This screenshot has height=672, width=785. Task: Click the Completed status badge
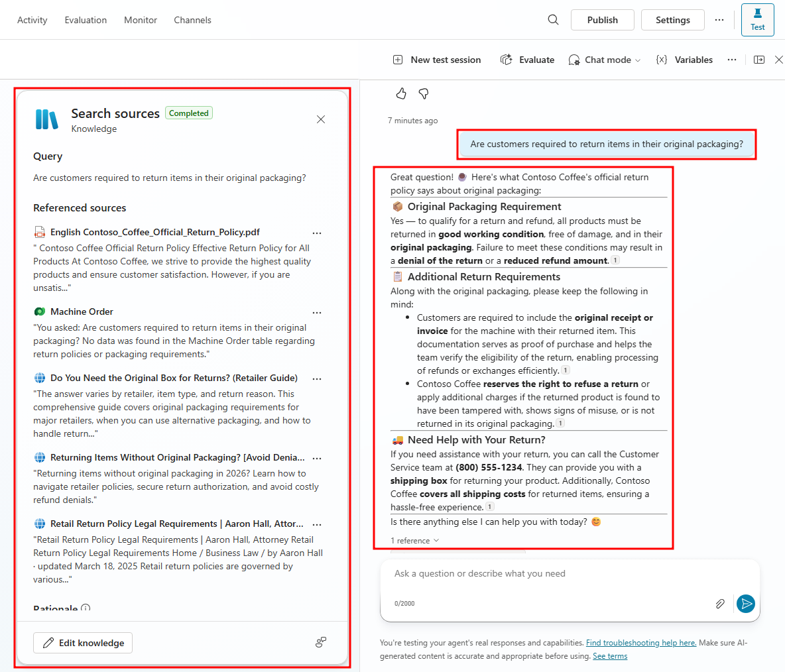click(189, 113)
